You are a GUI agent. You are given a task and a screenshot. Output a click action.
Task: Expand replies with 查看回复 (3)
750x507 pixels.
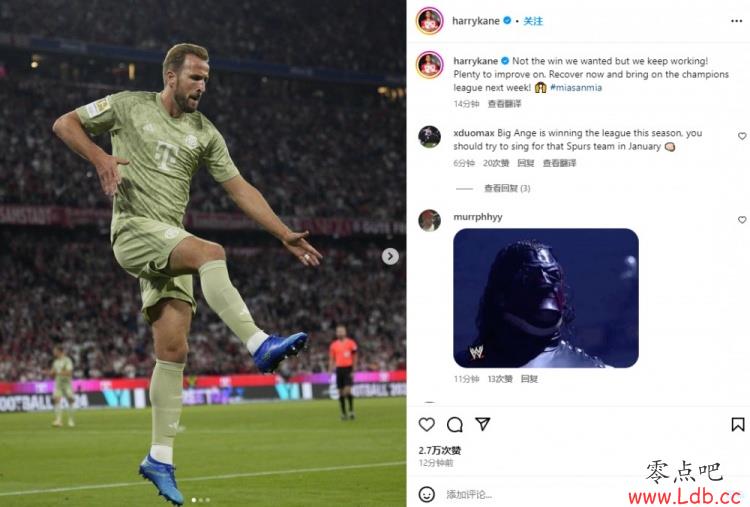pos(507,188)
